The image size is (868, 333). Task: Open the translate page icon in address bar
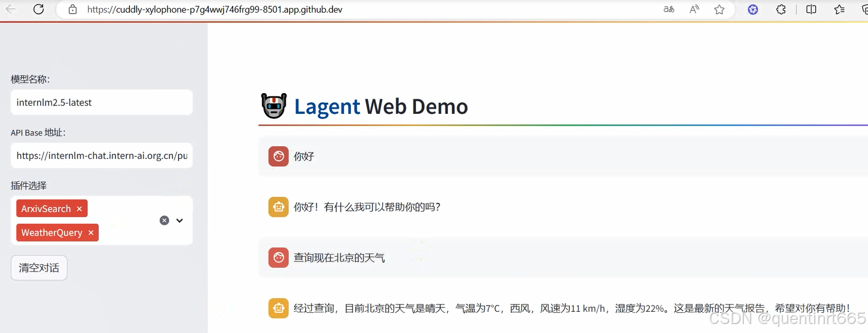(669, 9)
